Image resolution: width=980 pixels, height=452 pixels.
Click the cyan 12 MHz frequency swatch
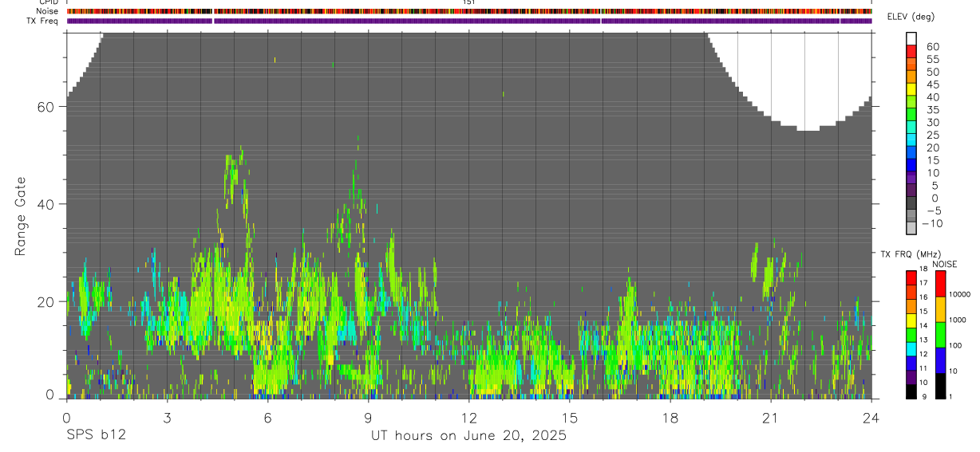coord(911,349)
